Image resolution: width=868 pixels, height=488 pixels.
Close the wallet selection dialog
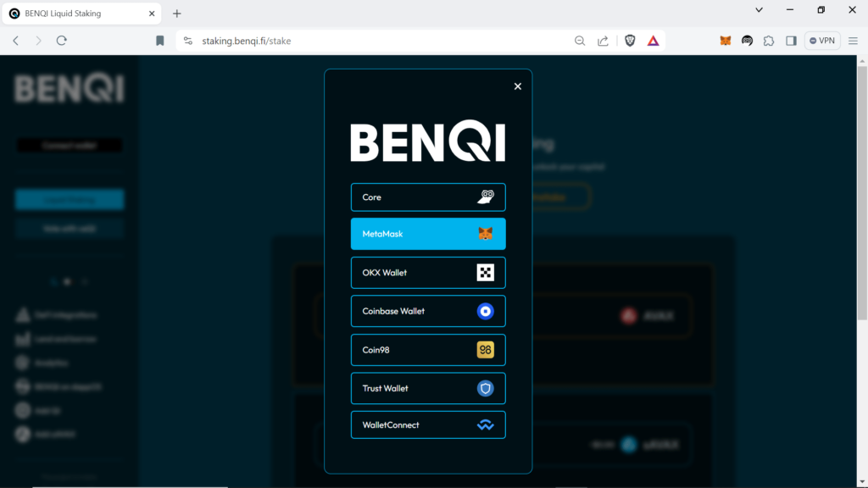click(x=518, y=86)
